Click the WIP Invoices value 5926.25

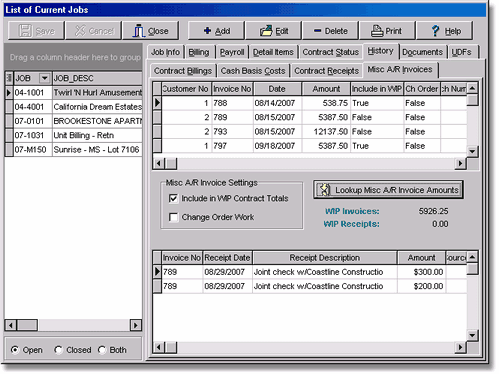[433, 211]
